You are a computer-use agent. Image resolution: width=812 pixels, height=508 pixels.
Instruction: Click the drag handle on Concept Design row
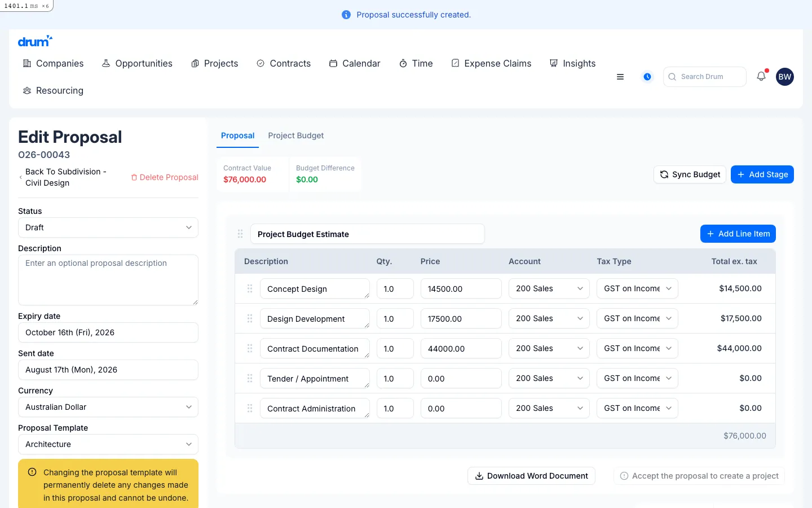[x=250, y=288]
